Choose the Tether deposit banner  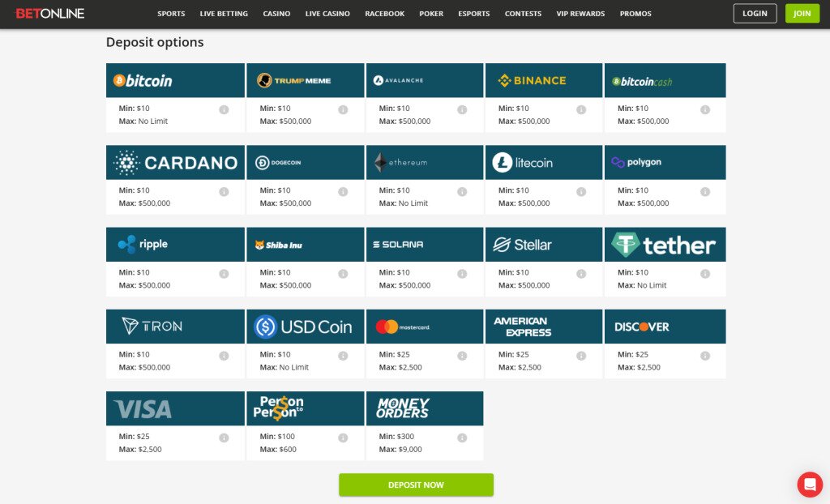point(665,245)
